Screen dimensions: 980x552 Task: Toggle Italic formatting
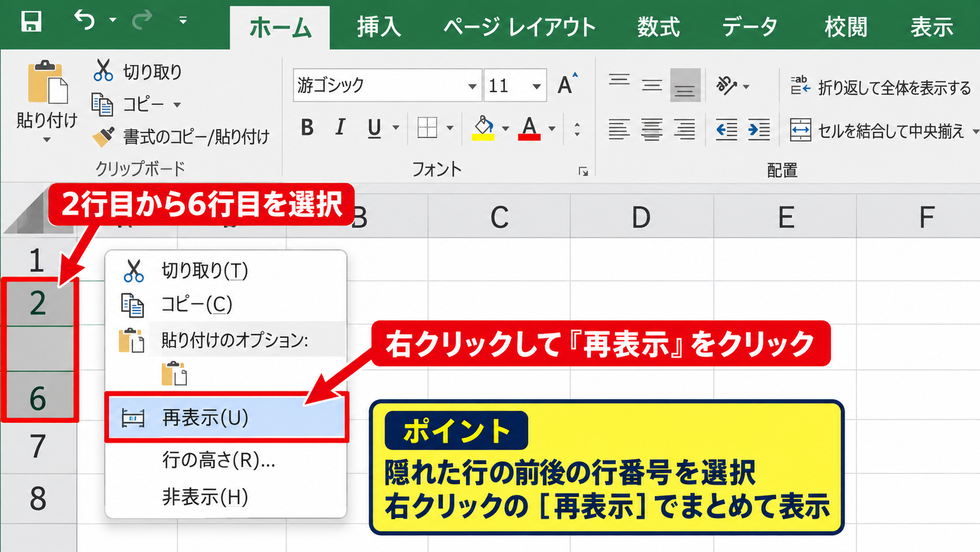(340, 127)
